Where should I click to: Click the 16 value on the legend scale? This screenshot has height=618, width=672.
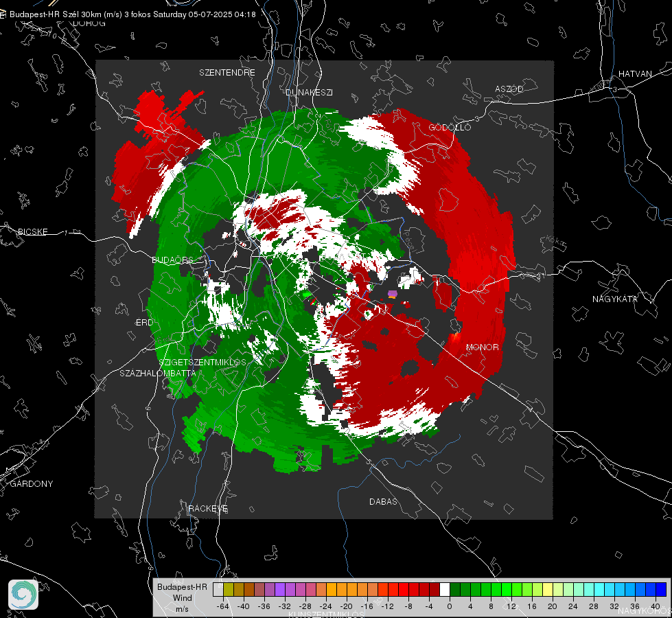pos(532,606)
